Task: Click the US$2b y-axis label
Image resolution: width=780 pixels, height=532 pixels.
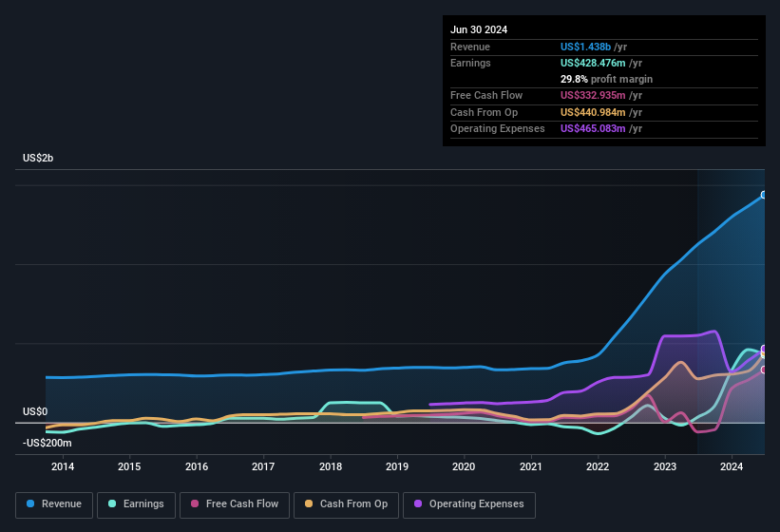Action: (38, 158)
